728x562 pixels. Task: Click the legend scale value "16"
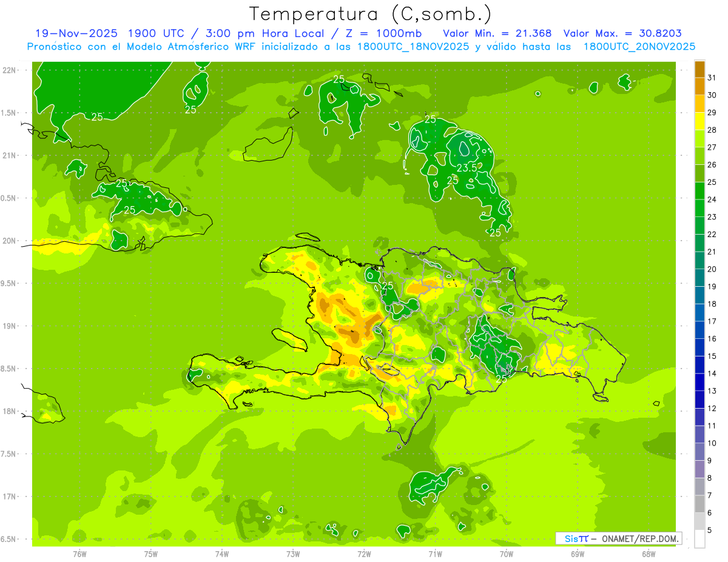[712, 339]
